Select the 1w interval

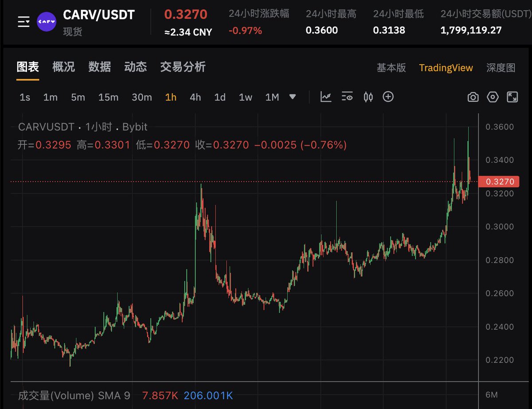[246, 97]
